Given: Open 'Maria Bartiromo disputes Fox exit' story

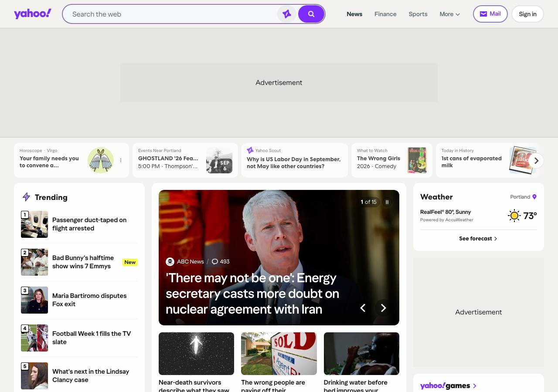Looking at the screenshot, I should (x=89, y=300).
